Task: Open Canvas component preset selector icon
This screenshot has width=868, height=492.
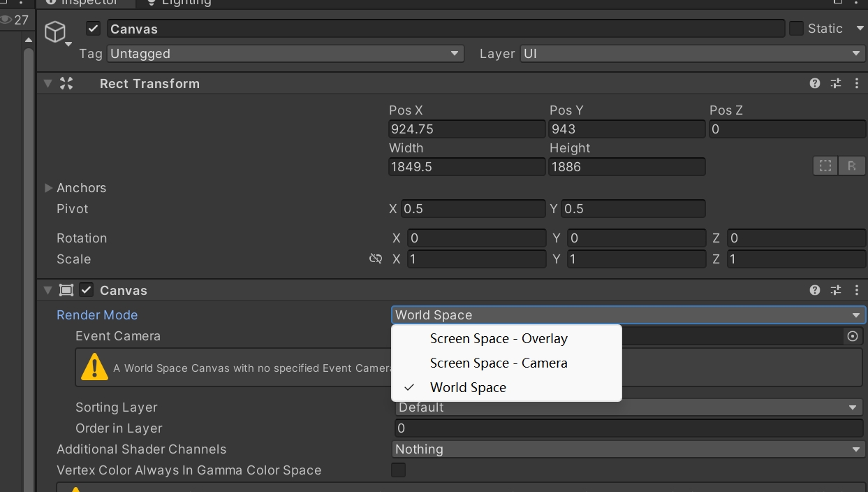Action: point(836,290)
